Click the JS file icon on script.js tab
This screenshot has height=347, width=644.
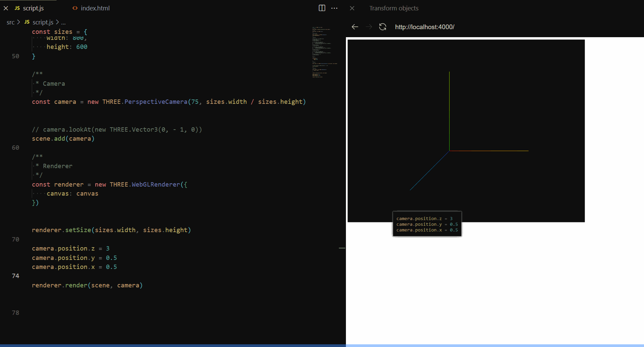click(x=17, y=8)
